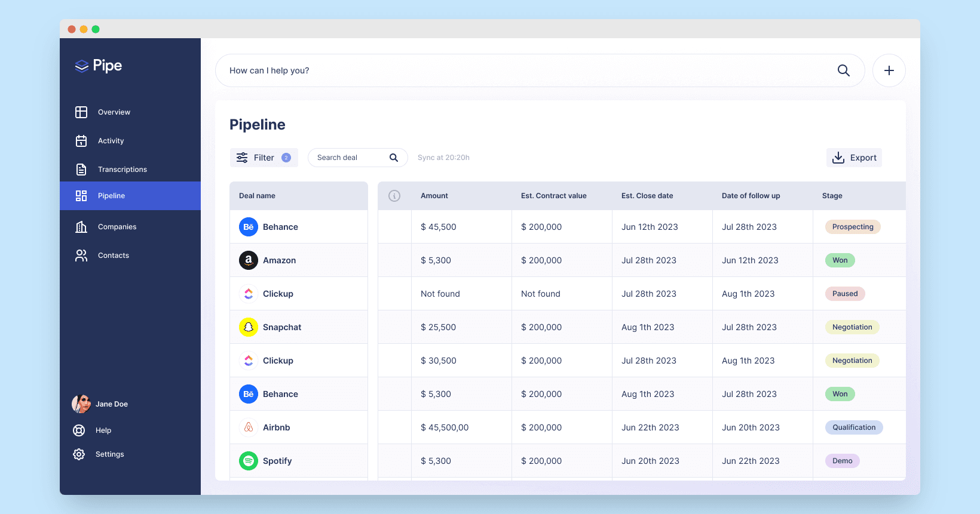Navigate to Contacts
Viewport: 980px width, 514px height.
click(x=130, y=256)
